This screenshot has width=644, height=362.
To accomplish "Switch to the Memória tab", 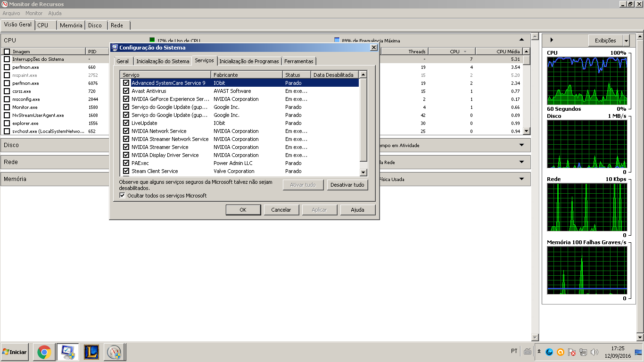I will click(x=71, y=25).
